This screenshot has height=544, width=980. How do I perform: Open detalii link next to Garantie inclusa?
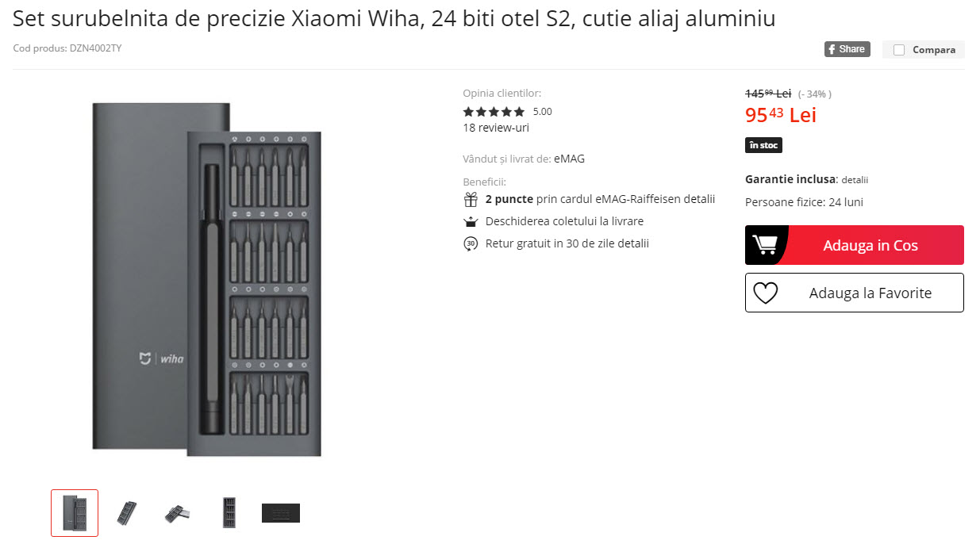tap(860, 180)
